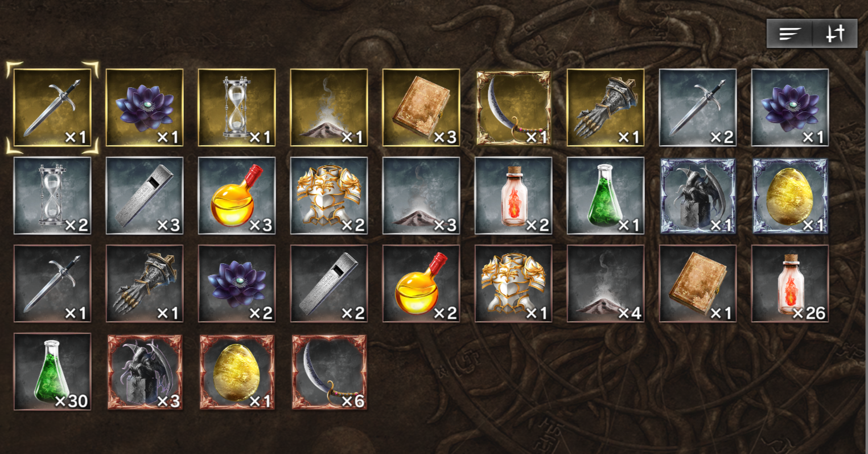Screen dimensions: 868x454
Task: Select the bronze scimitar item x6
Action: click(329, 371)
